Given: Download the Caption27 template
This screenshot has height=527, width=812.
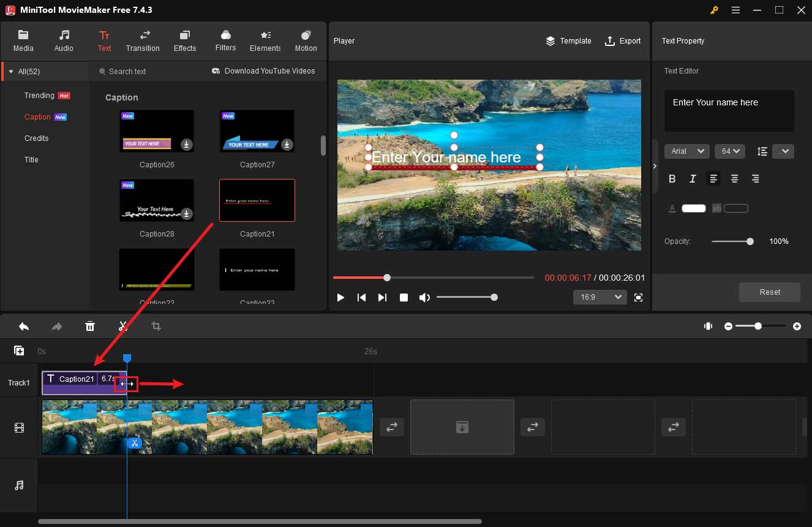Looking at the screenshot, I should tap(287, 145).
